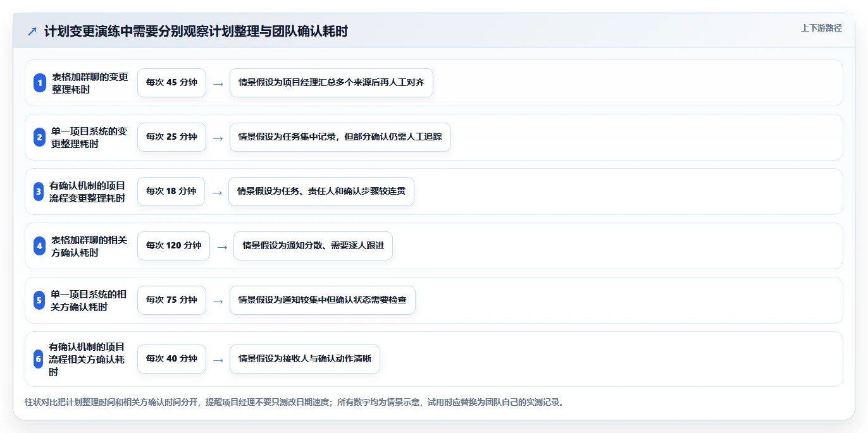
Task: Click the 每次 25 分钟 pill
Action: click(x=171, y=137)
